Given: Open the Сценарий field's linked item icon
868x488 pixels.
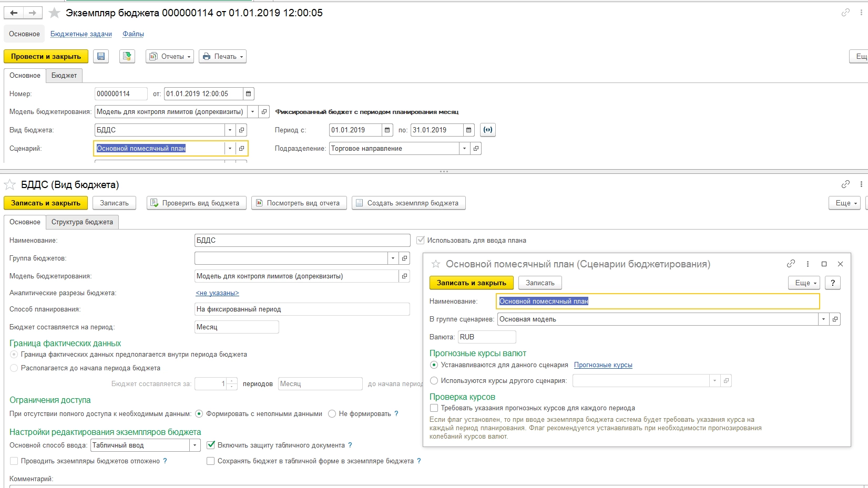Looking at the screenshot, I should 241,149.
